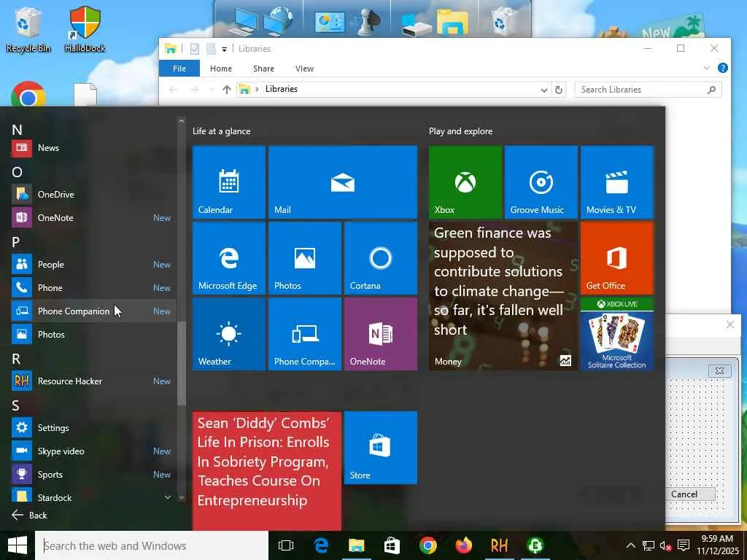Go Back from all apps list
Screen dimensions: 747x560
click(29, 516)
